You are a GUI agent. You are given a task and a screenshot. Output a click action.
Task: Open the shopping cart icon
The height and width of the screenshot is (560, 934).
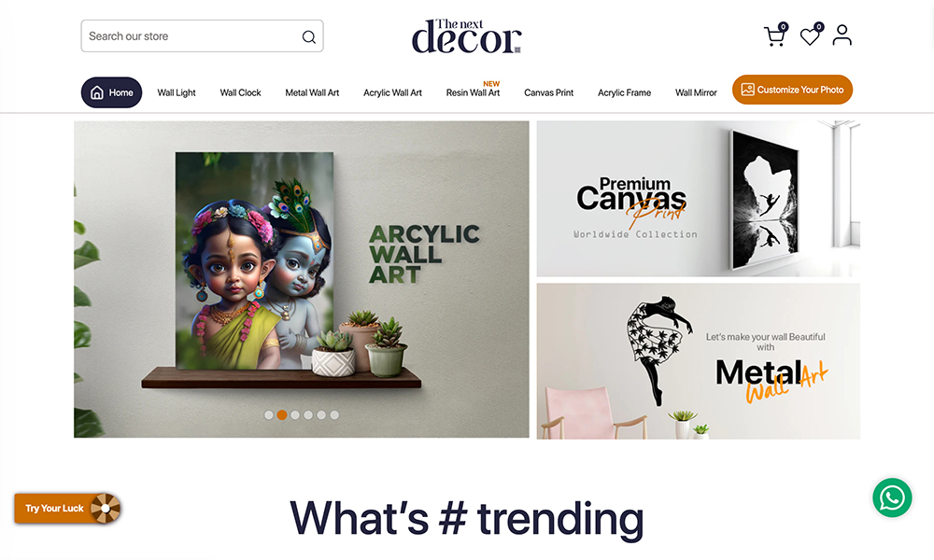coord(775,35)
